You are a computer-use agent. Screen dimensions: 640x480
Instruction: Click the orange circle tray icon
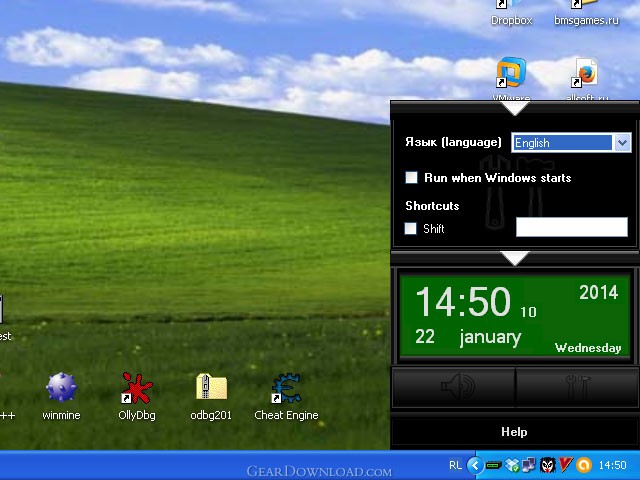tap(584, 465)
